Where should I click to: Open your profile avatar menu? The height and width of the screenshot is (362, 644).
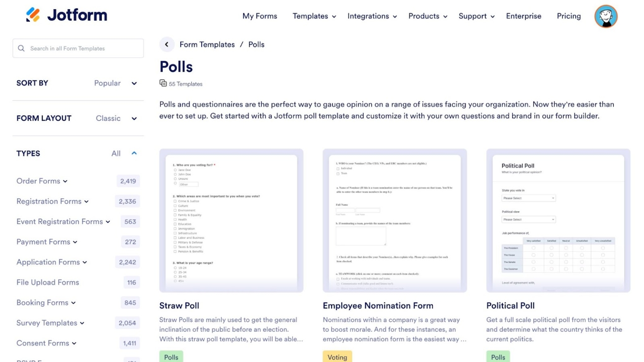click(605, 16)
